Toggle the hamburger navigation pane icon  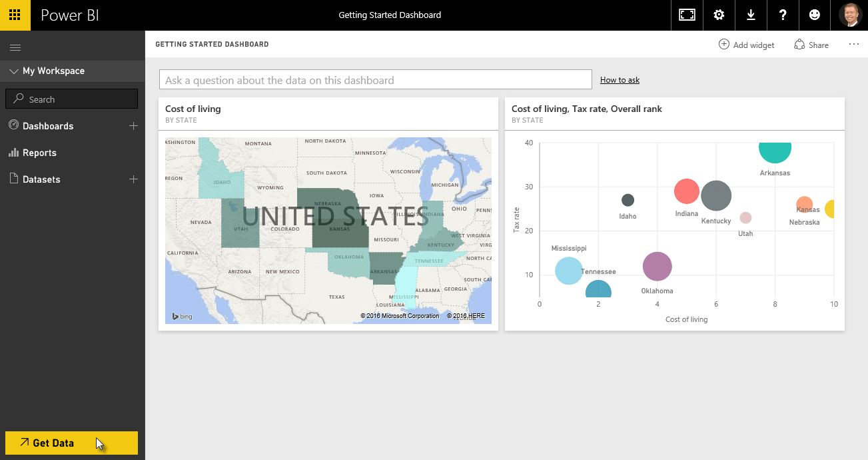point(15,47)
